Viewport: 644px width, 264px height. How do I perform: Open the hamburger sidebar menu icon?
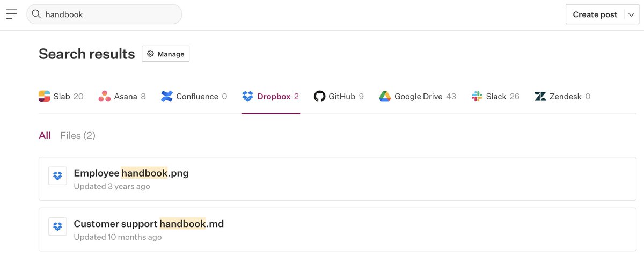tap(11, 14)
